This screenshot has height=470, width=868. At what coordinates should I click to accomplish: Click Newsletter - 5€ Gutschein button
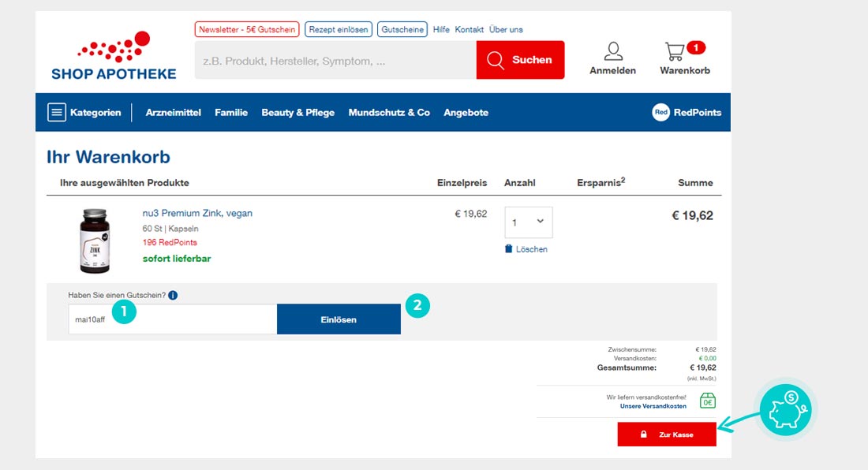tap(247, 29)
